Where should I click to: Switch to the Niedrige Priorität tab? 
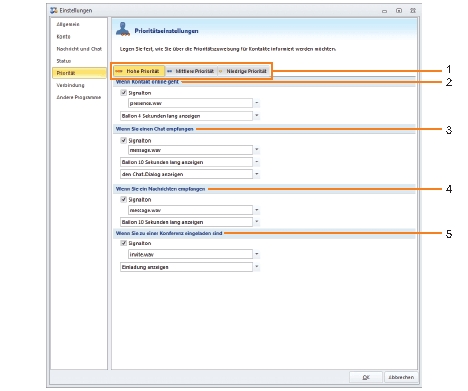[x=243, y=71]
